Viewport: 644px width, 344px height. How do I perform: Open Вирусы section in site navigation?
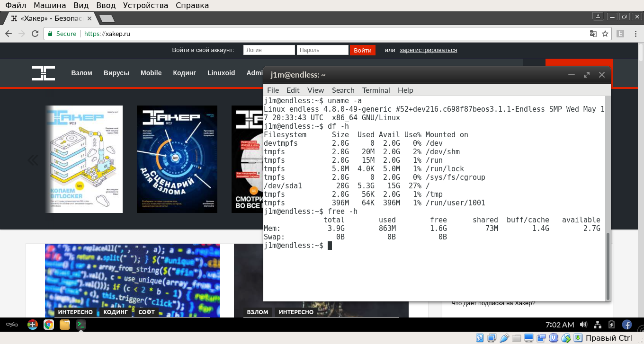click(116, 73)
